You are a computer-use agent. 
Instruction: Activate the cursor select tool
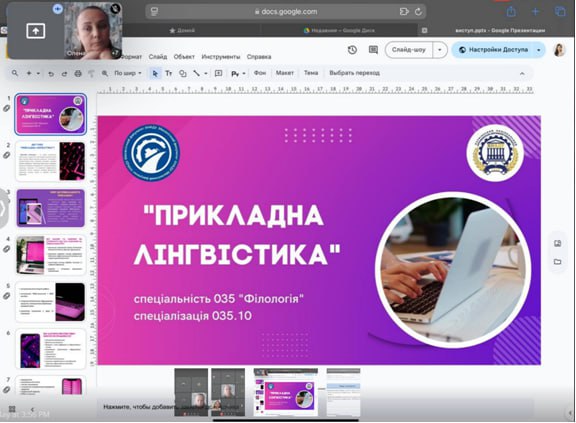(x=155, y=73)
